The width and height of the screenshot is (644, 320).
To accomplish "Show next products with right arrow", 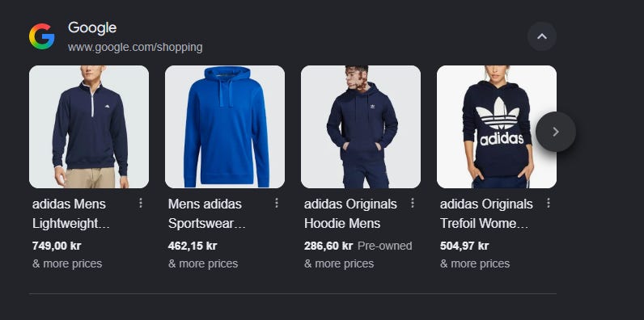I will tap(556, 132).
